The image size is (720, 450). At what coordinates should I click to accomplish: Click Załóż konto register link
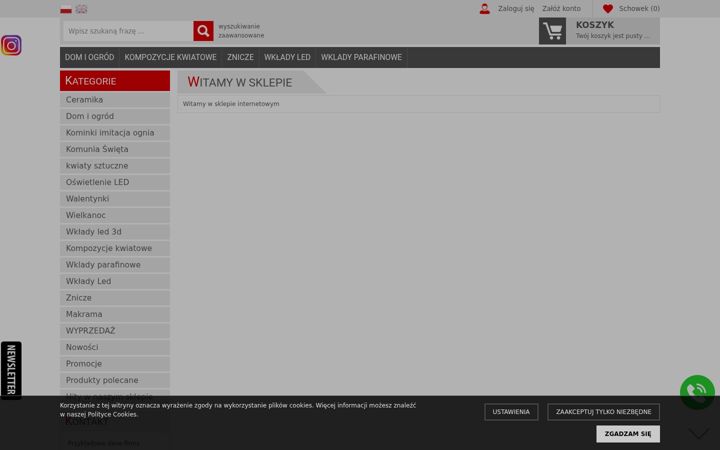(561, 9)
